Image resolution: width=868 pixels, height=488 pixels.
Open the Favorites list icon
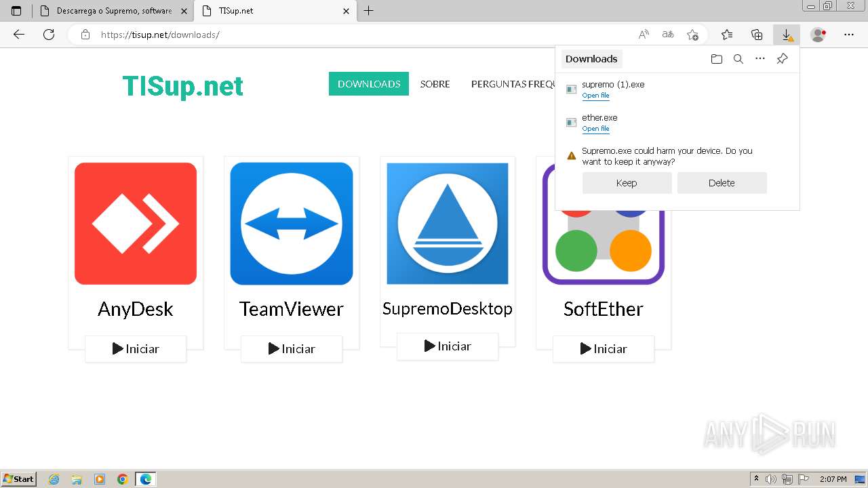pyautogui.click(x=727, y=35)
